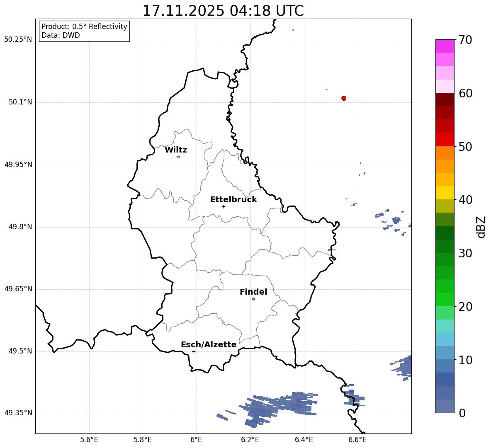The width and height of the screenshot is (491, 448).
Task: Click the colorbar tick label 70
Action: (x=465, y=40)
